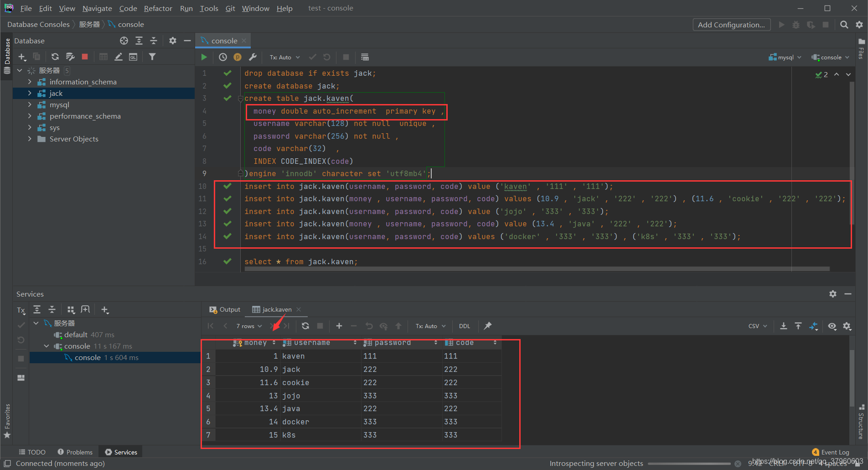868x470 pixels.
Task: Select the cell containing cookie
Action: click(x=320, y=382)
